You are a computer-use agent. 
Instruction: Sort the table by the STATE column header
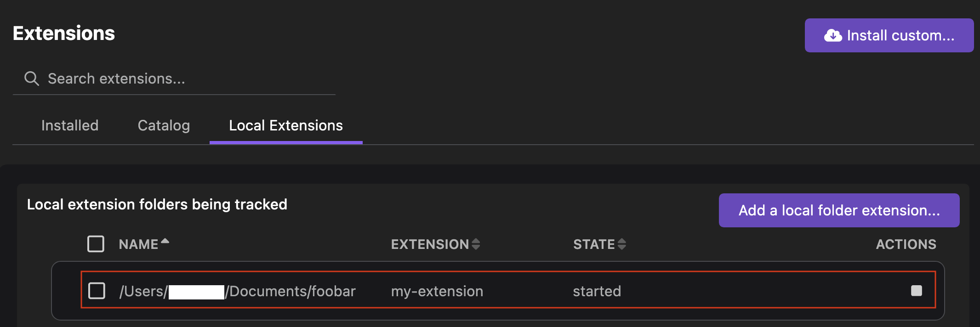pyautogui.click(x=595, y=244)
